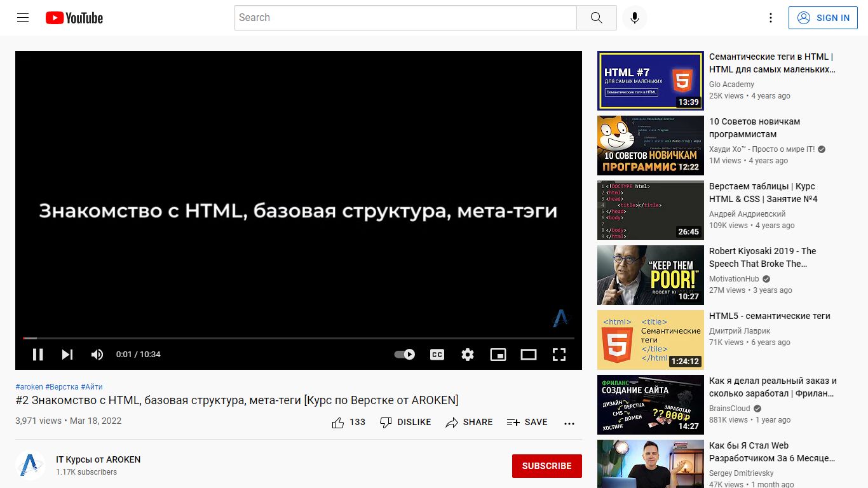Seek along the video progress bar
This screenshot has height=488, width=868.
(299, 338)
